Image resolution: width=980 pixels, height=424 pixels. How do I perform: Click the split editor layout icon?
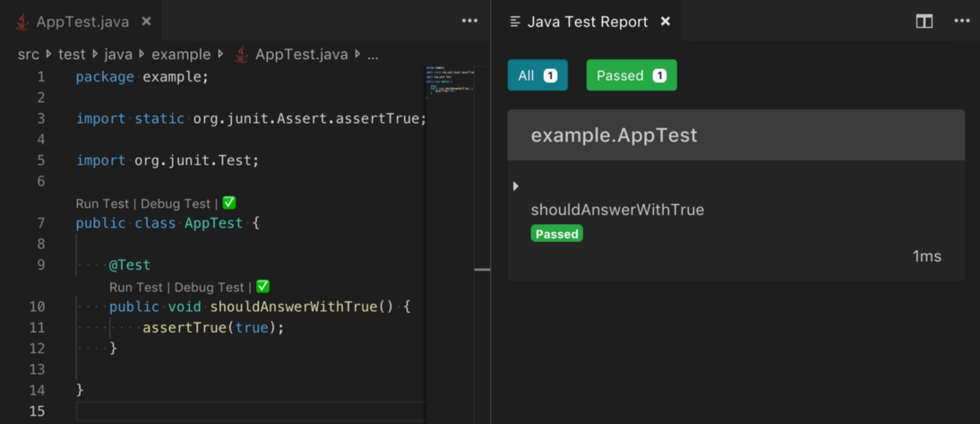pos(924,22)
